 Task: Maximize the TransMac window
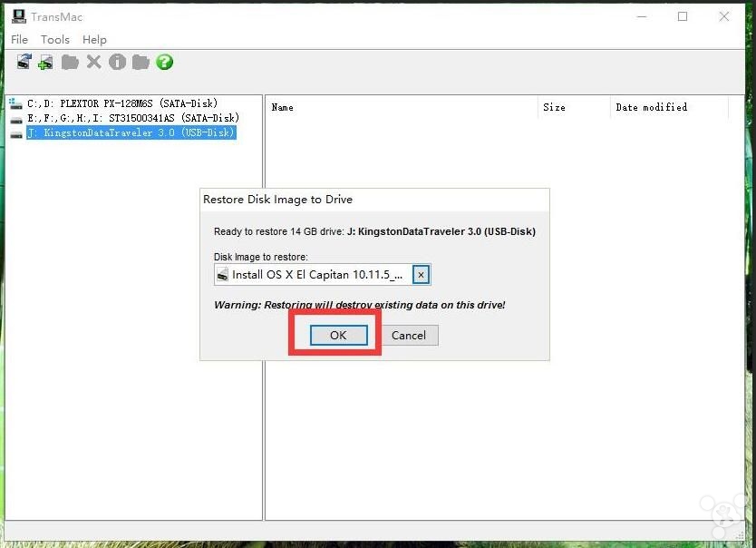[x=683, y=16]
